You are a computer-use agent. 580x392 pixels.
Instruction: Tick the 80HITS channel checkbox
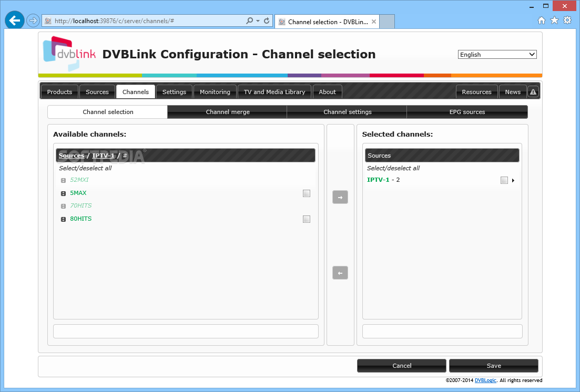(306, 219)
